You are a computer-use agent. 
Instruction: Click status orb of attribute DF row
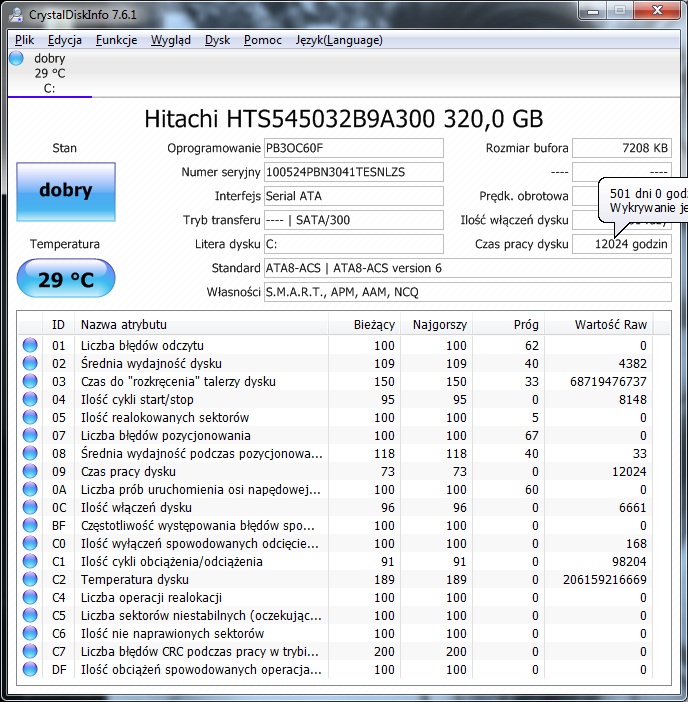(30, 669)
